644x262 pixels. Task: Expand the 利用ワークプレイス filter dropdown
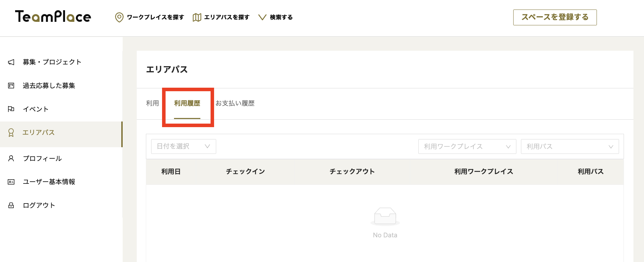coord(467,146)
